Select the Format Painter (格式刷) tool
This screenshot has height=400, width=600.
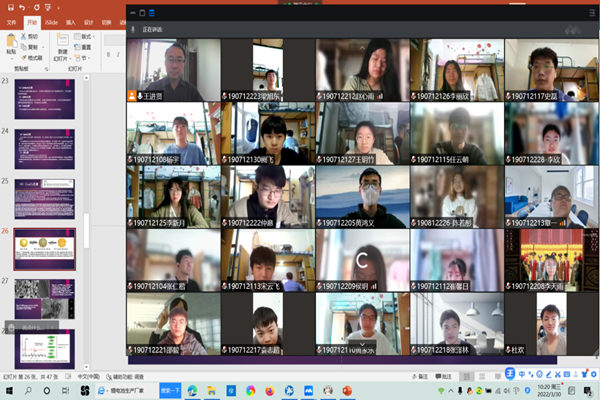click(24, 57)
